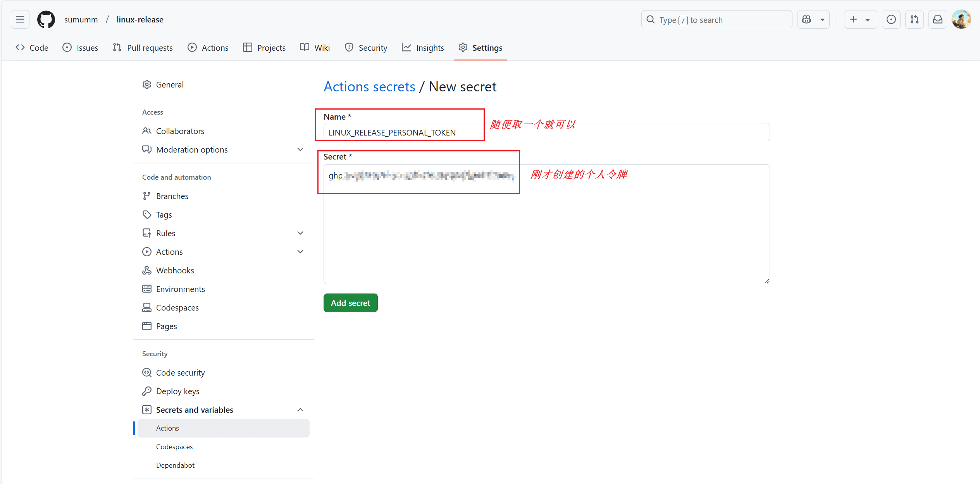Viewport: 980px width, 484px height.
Task: Open Deploy keys settings
Action: click(x=177, y=391)
